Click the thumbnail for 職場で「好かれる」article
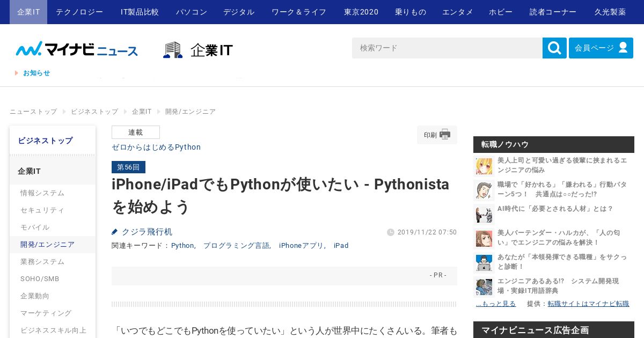The width and height of the screenshot is (644, 338). pos(484,190)
